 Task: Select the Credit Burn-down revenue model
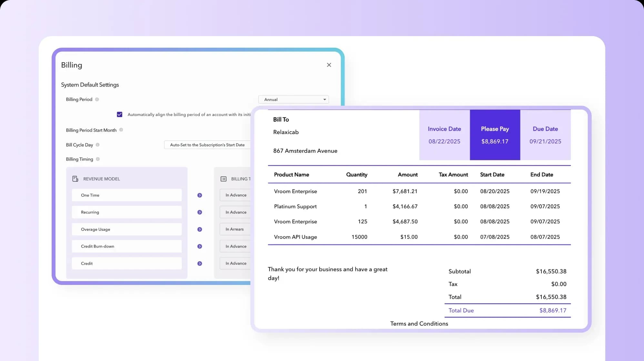pyautogui.click(x=126, y=246)
